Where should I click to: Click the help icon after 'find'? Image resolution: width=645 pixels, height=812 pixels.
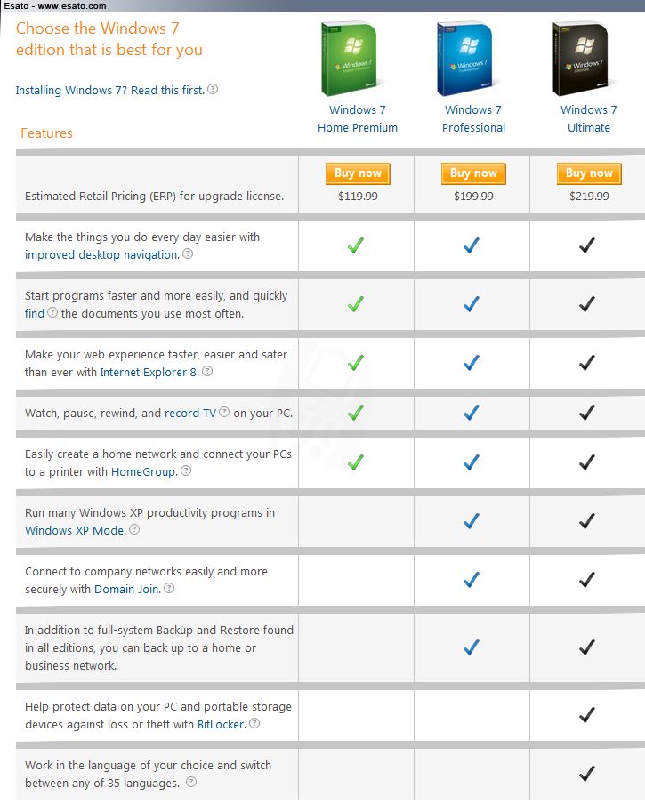tap(52, 312)
